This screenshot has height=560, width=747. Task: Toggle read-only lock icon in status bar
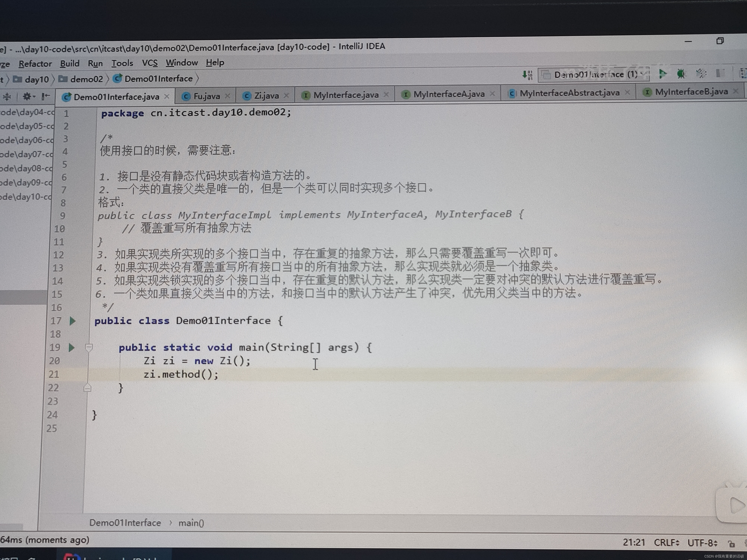(x=731, y=544)
